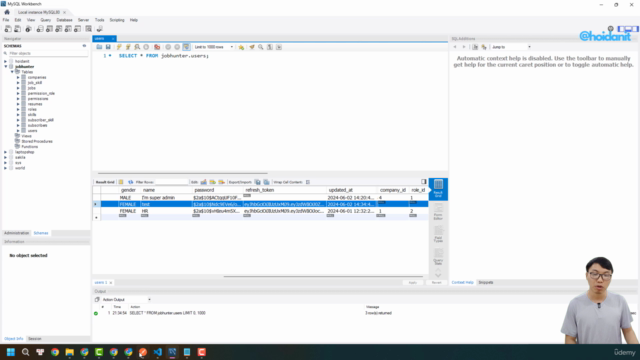This screenshot has width=640, height=360.
Task: Expand the users table node
Action: [18, 131]
